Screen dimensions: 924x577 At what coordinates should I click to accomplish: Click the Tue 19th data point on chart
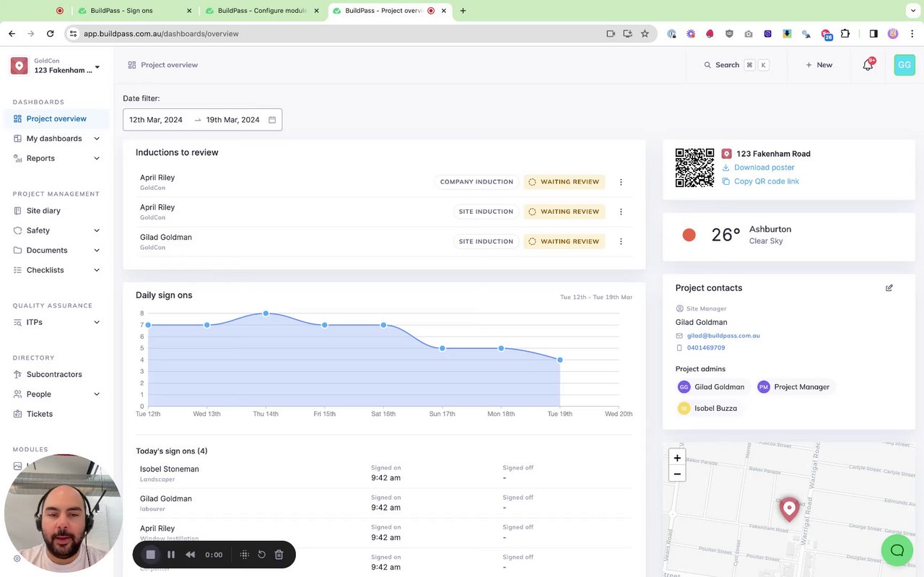(x=559, y=360)
